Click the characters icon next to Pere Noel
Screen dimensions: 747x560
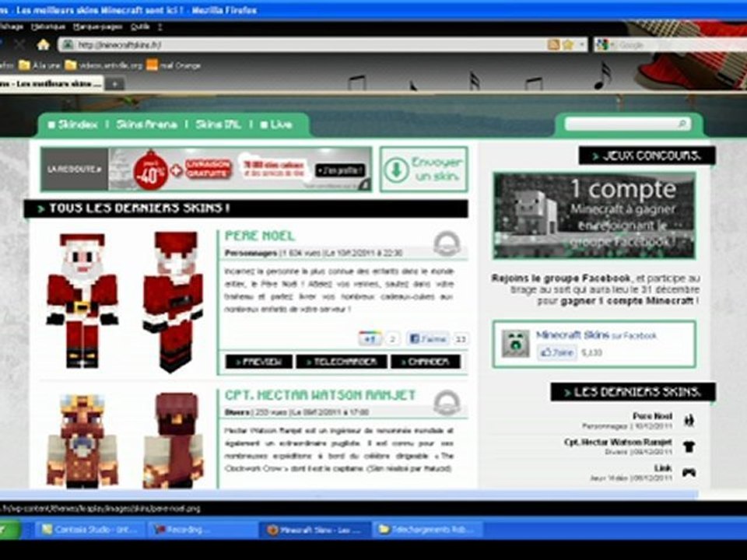pyautogui.click(x=689, y=420)
